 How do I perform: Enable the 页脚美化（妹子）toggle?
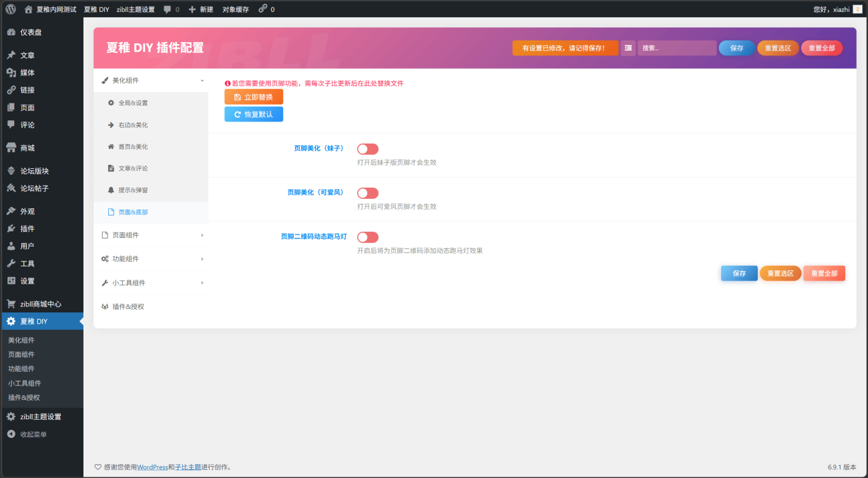click(x=368, y=149)
